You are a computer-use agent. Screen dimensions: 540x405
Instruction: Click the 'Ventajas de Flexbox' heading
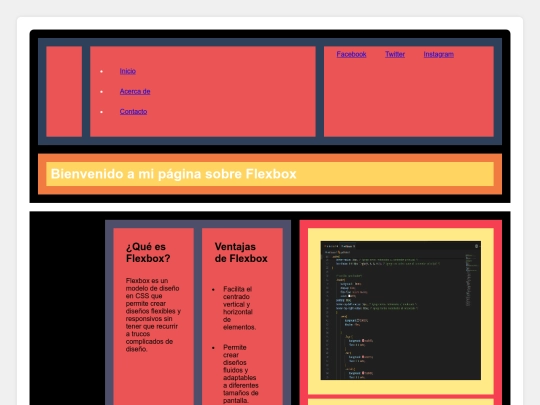tap(241, 252)
